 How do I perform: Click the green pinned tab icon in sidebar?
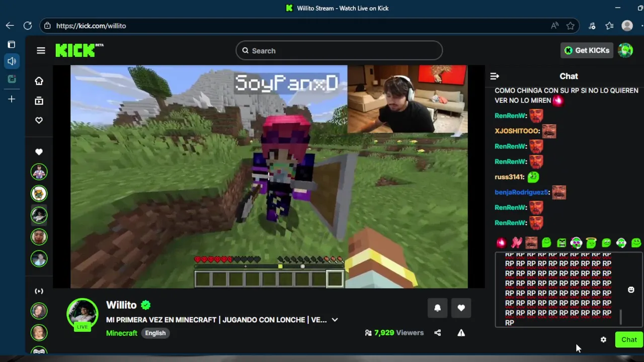[x=12, y=79]
